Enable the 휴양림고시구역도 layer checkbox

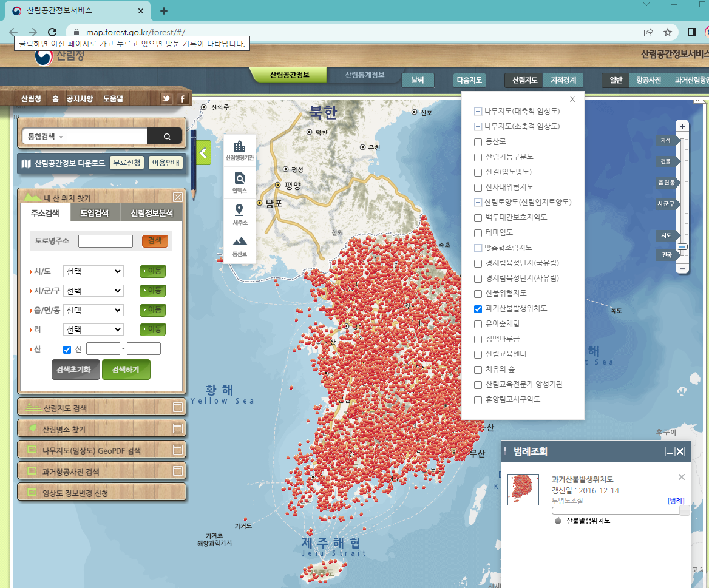[478, 400]
